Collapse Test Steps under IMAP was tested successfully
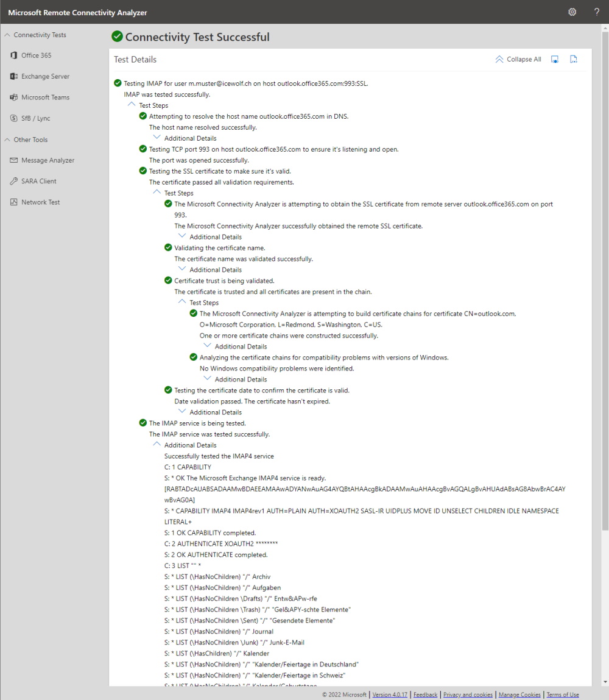This screenshot has width=609, height=700. pyautogui.click(x=131, y=104)
